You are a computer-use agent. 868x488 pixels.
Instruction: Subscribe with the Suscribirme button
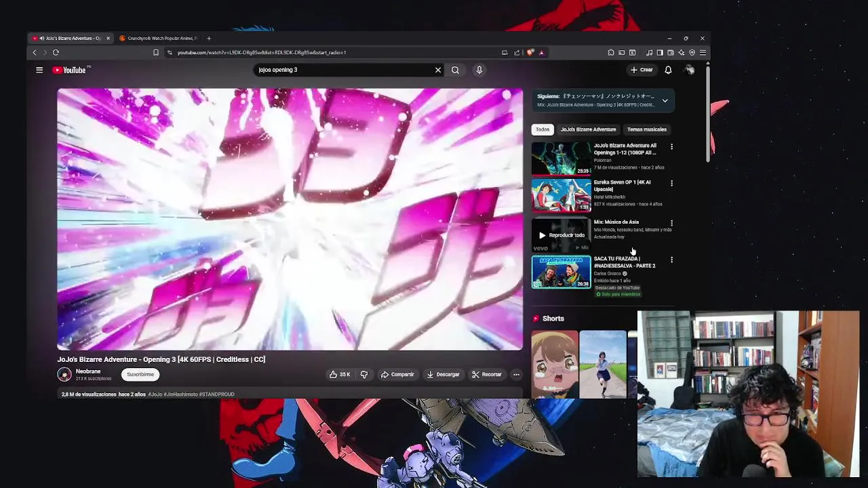[x=140, y=374]
